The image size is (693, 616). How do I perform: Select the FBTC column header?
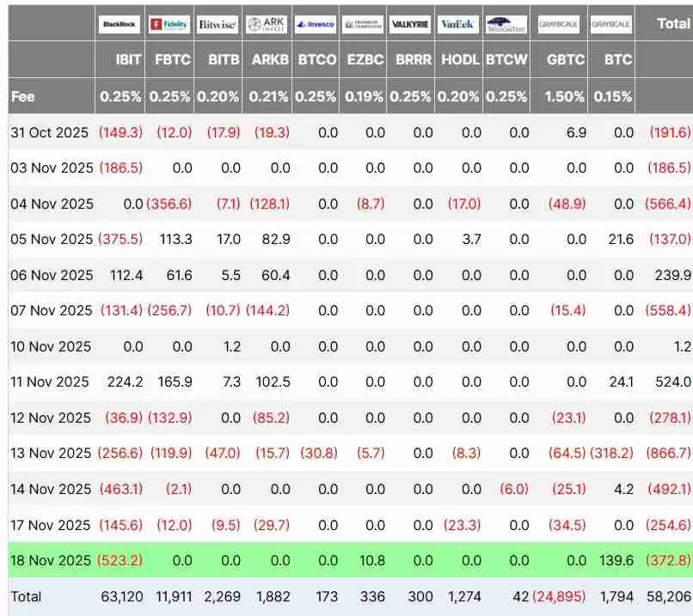tap(172, 60)
